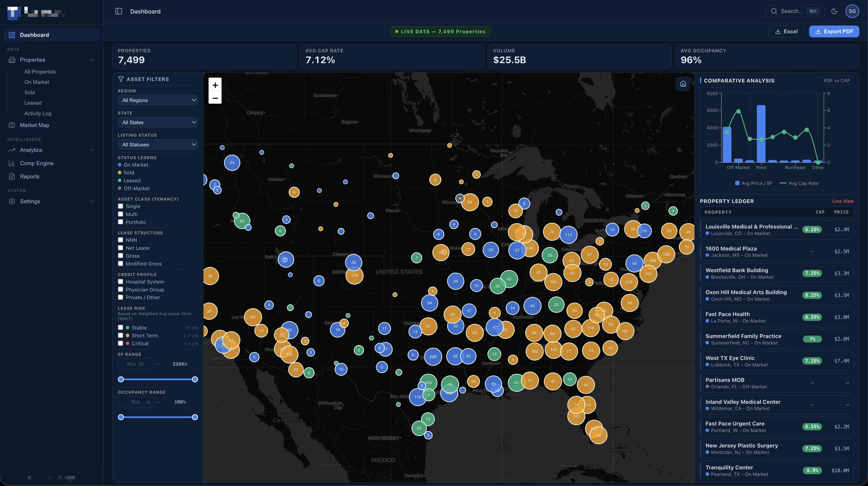868x486 pixels.
Task: Go to On Market properties
Action: coord(36,82)
